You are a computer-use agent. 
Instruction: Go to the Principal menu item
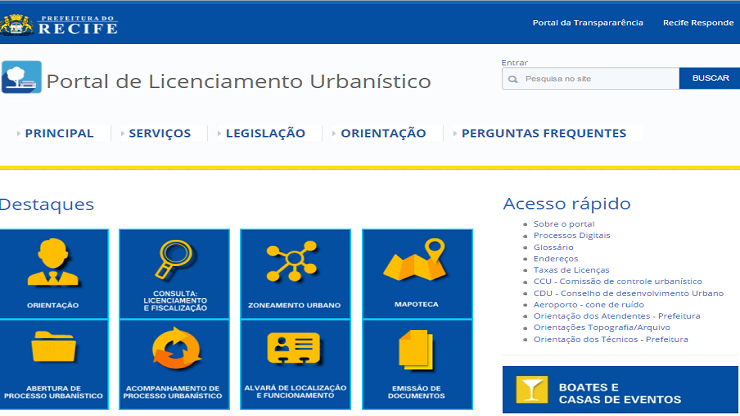tap(59, 133)
